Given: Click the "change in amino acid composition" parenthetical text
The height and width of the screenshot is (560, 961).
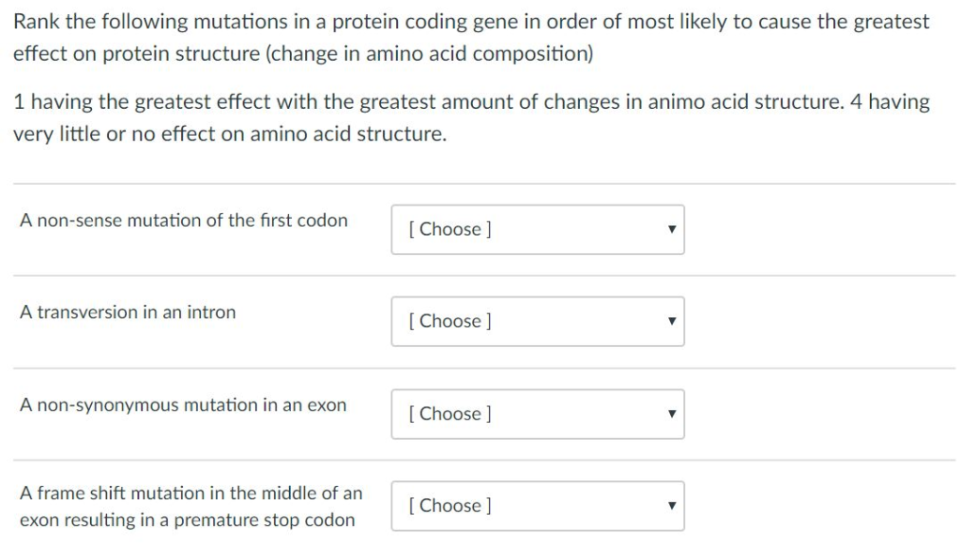Looking at the screenshot, I should [432, 53].
